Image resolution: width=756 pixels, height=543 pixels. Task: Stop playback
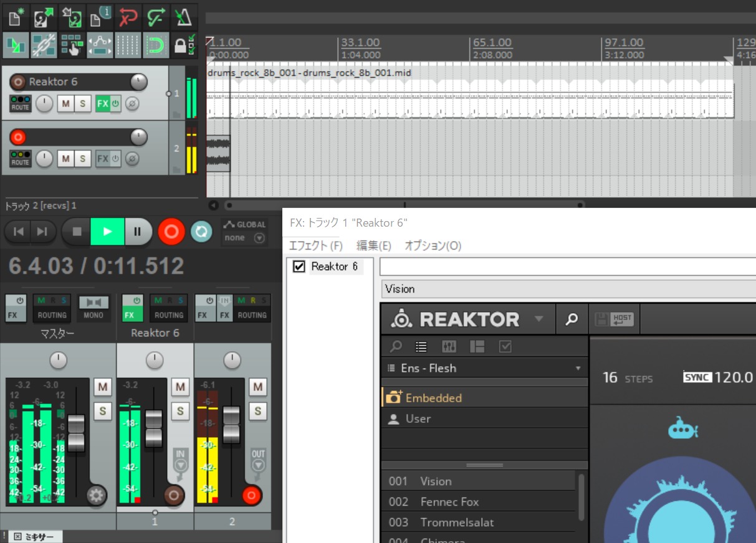pos(77,232)
